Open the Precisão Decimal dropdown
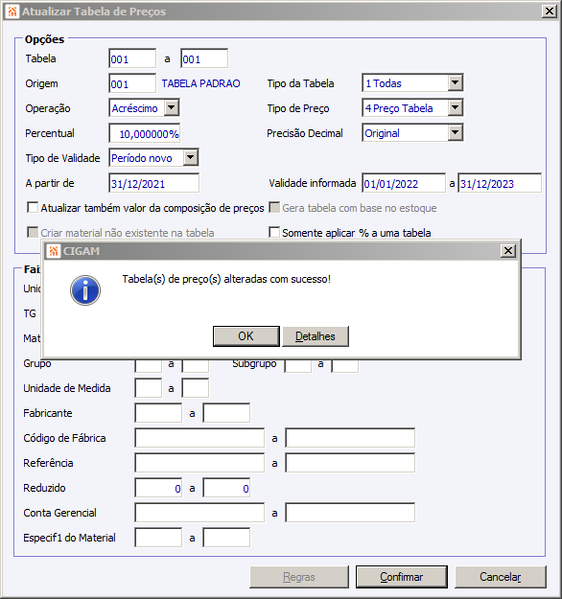Screen dimensions: 562x599 click(x=455, y=133)
